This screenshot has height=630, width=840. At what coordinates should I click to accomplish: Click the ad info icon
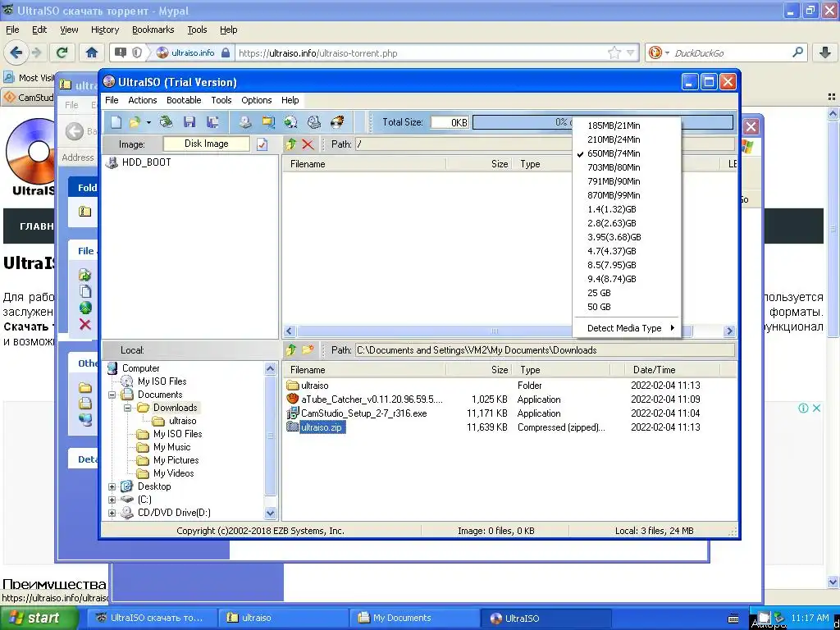point(803,409)
